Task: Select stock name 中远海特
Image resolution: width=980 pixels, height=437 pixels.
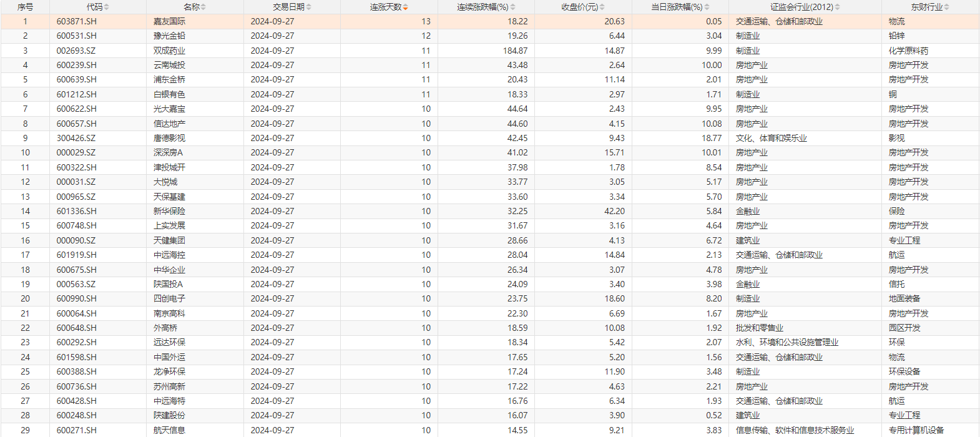Action: (x=169, y=401)
